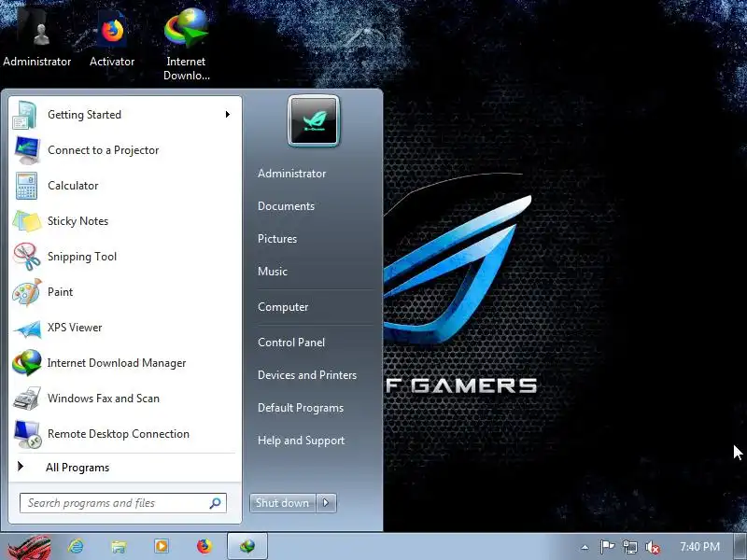Click the 7:40 PM taskbar clock

coord(699,547)
